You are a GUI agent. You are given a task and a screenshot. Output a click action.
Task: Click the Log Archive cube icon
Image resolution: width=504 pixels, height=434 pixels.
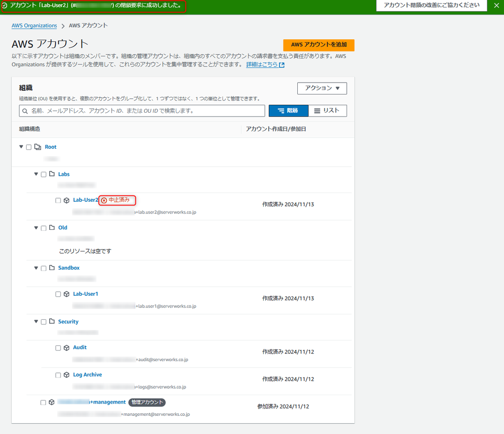click(66, 375)
